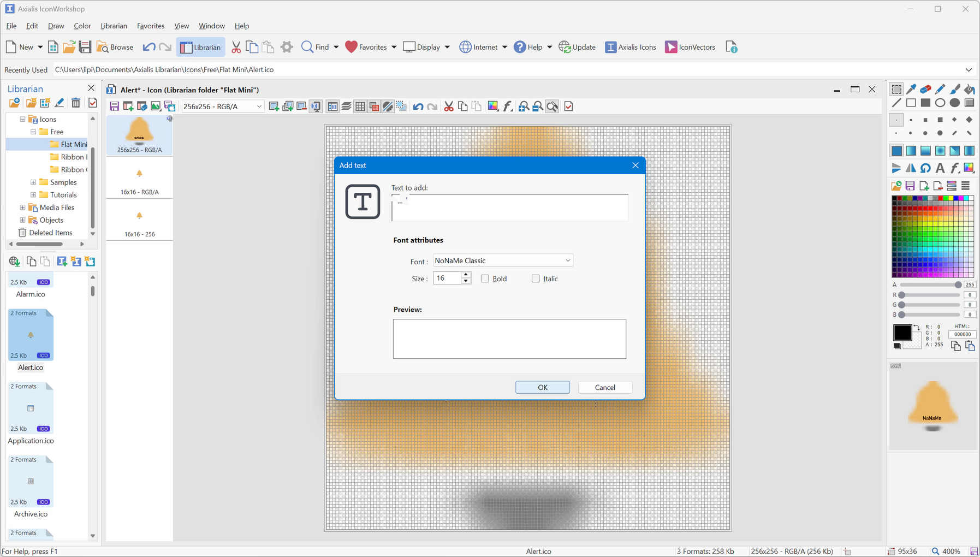
Task: Save the icon using the editor toolbar's purple disk
Action: pyautogui.click(x=114, y=106)
